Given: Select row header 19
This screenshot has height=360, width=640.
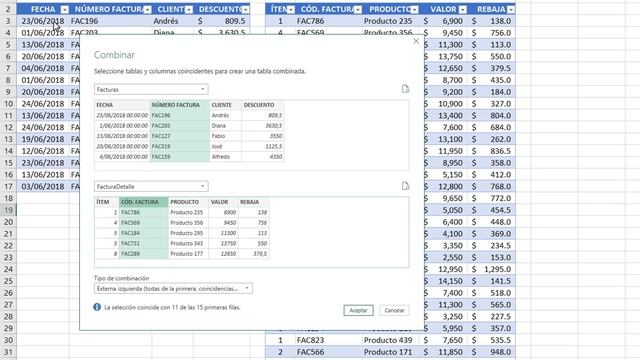Looking at the screenshot, I should 8,210.
